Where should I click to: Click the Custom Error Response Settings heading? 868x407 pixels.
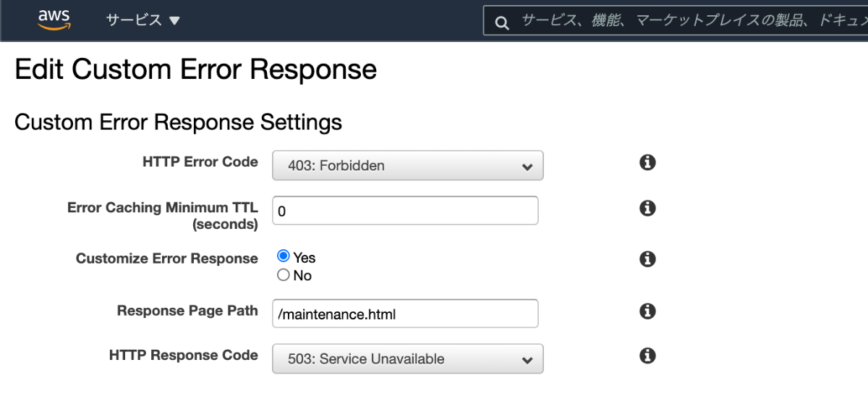click(178, 122)
